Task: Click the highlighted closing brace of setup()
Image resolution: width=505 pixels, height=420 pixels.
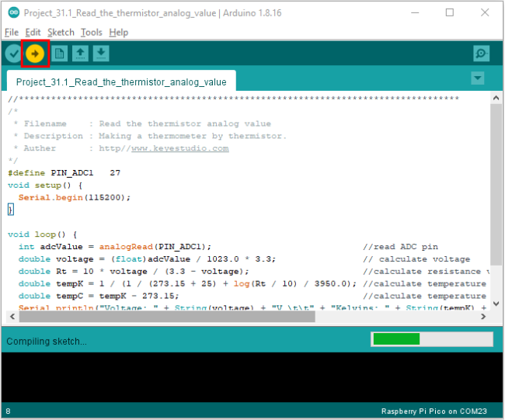Action: [11, 210]
